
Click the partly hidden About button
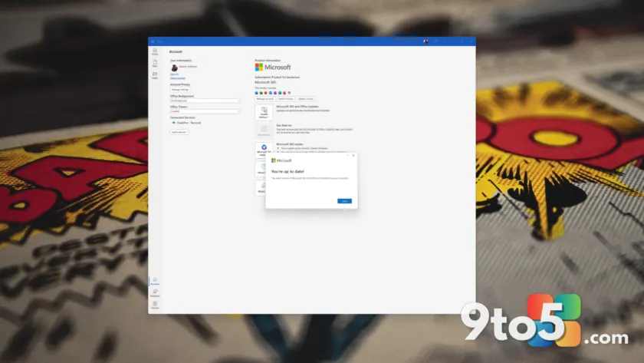261,169
